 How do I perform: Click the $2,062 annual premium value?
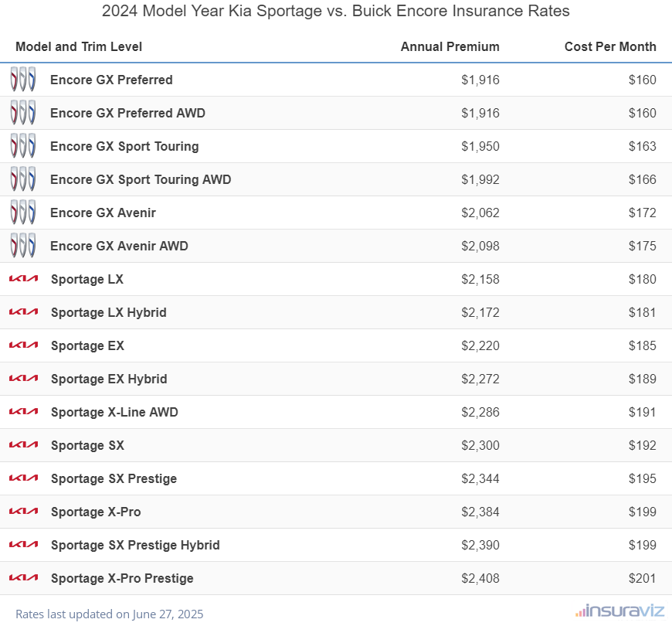[x=480, y=213]
